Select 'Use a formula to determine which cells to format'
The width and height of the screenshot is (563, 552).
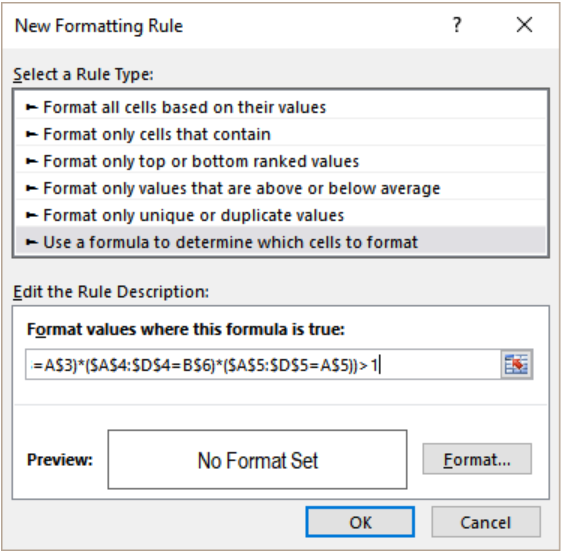pyautogui.click(x=280, y=242)
